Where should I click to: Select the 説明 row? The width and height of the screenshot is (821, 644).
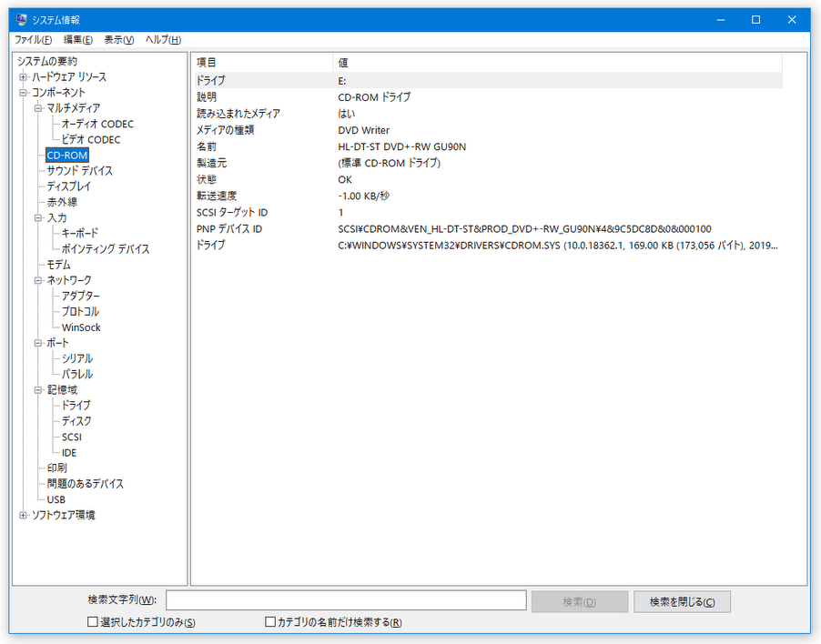pos(488,97)
